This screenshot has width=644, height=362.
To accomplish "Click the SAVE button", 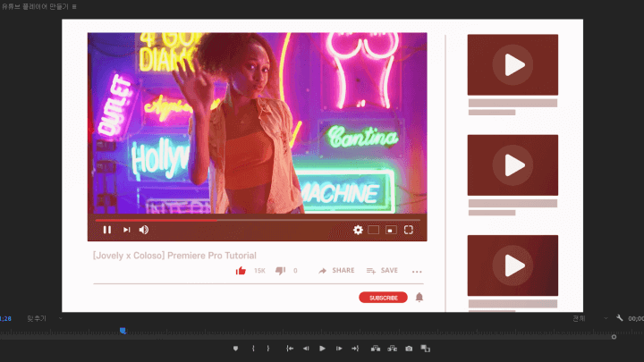I will click(x=382, y=271).
